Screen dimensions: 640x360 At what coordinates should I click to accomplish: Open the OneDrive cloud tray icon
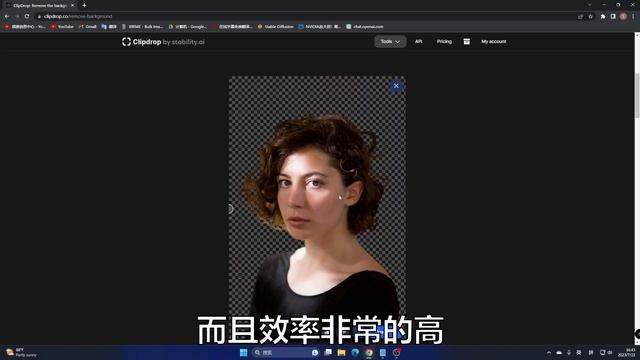click(x=559, y=352)
